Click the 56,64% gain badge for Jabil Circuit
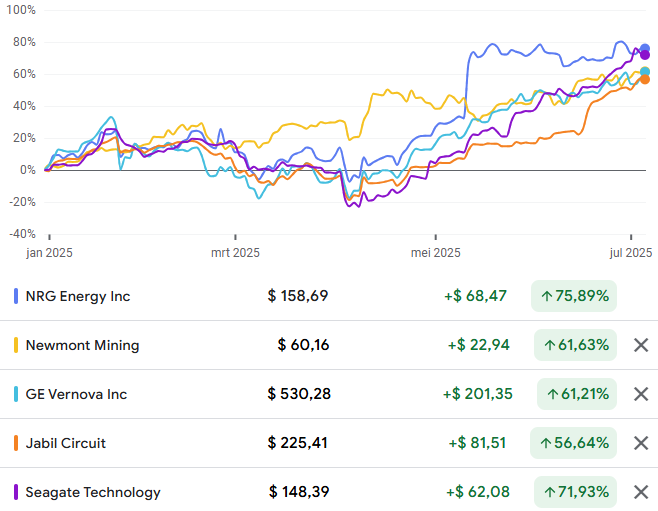658x511 pixels. (573, 443)
